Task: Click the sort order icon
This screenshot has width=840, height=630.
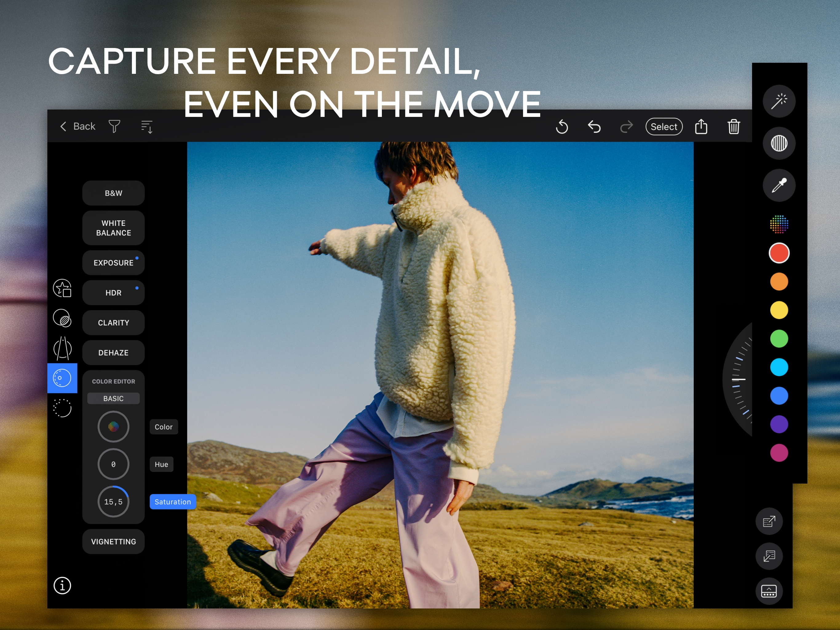Action: coord(147,126)
